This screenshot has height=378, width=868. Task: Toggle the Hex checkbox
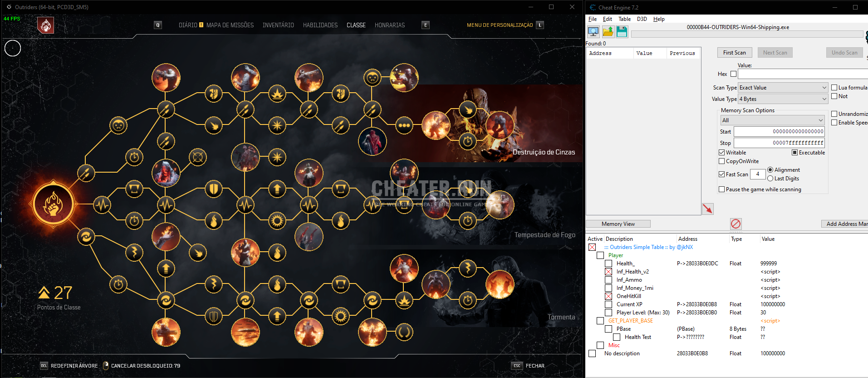(x=733, y=74)
